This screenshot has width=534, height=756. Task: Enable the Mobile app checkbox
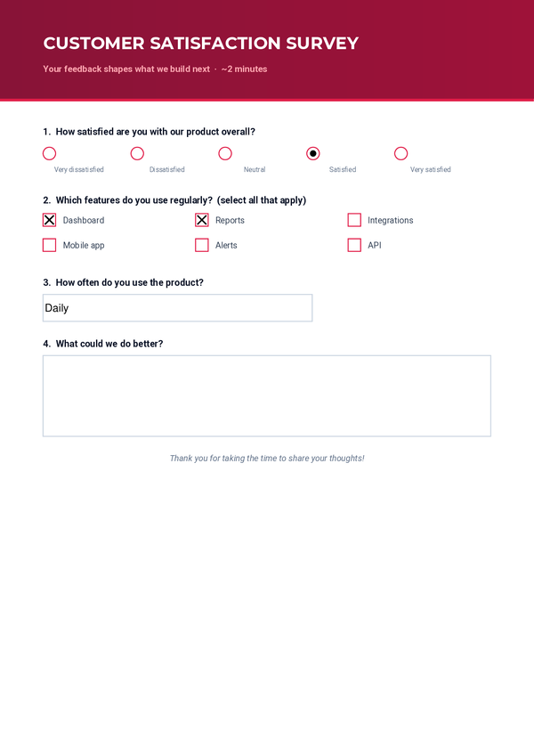pyautogui.click(x=49, y=245)
